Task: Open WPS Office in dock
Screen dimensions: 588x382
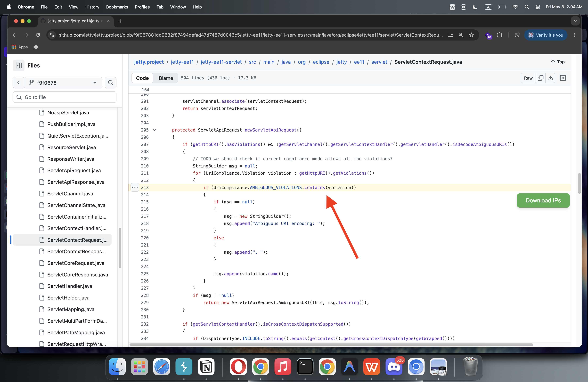Action: tap(372, 367)
